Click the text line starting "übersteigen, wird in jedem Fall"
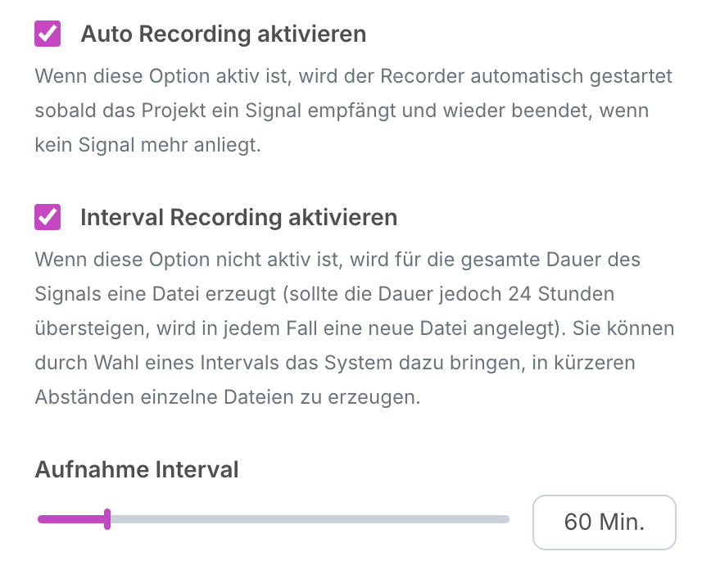Screen dimensions: 711x588 [355, 328]
